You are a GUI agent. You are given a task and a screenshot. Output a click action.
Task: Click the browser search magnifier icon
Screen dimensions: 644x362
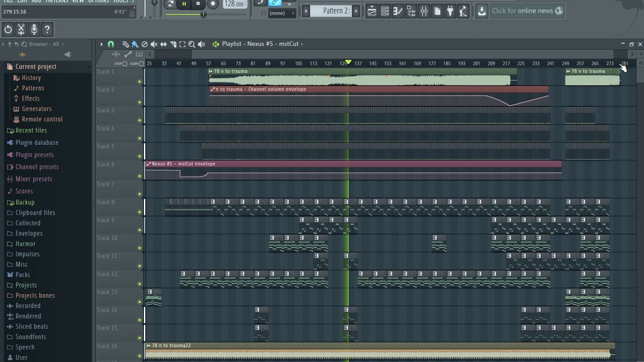pyautogui.click(x=24, y=44)
